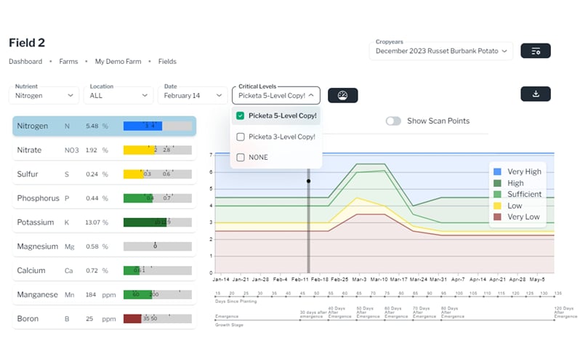
Task: Click the High legend swatch
Action: (x=497, y=183)
